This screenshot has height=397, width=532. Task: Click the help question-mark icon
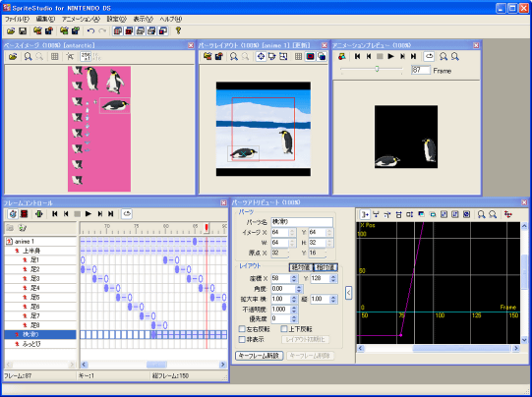coord(178,30)
